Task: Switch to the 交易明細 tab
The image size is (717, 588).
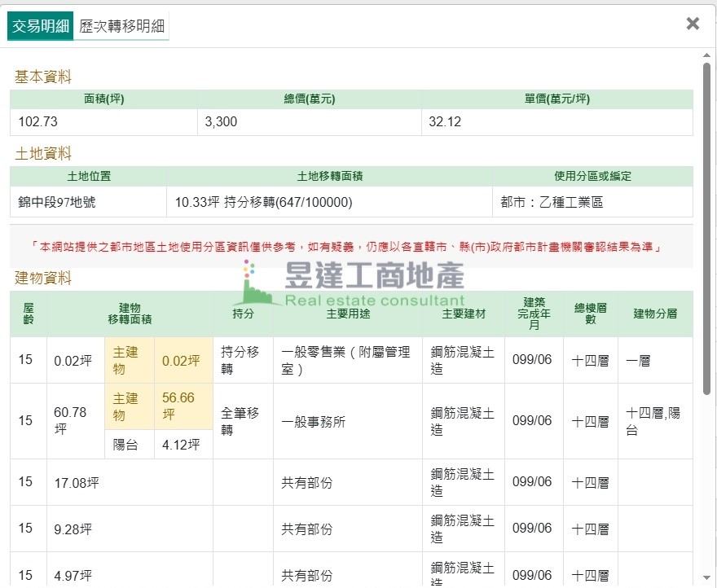Action: (x=40, y=25)
